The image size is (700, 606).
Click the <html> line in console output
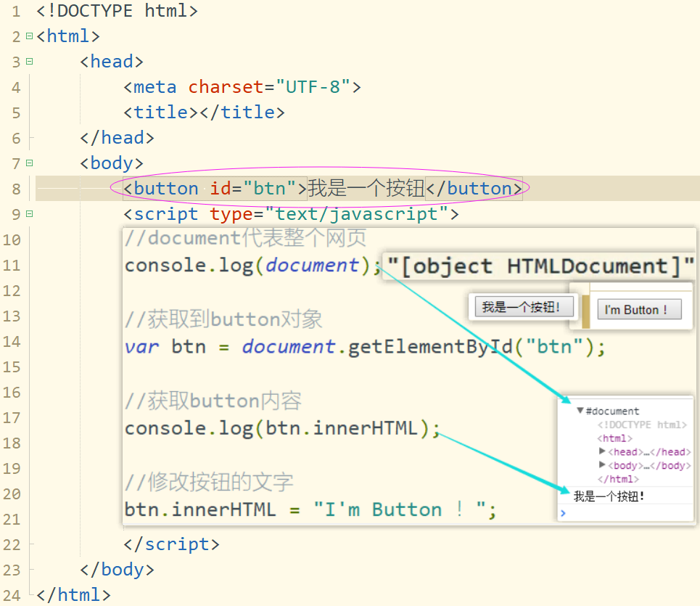point(614,438)
